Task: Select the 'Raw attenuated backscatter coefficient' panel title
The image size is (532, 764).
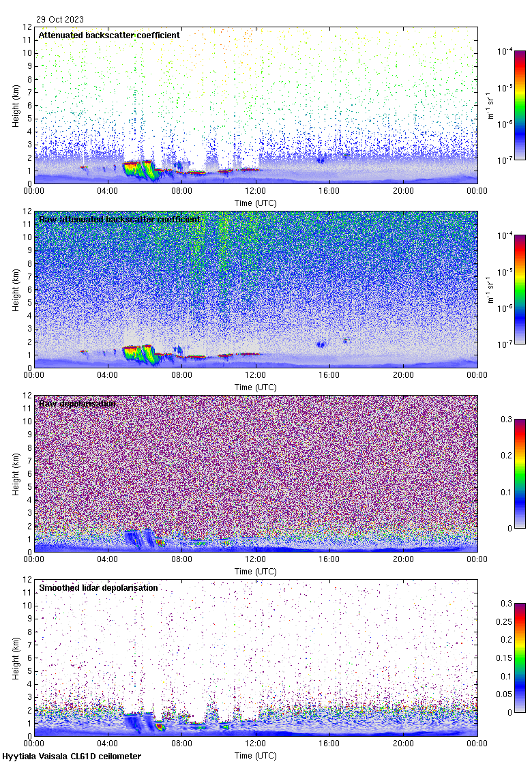Action: tap(119, 219)
